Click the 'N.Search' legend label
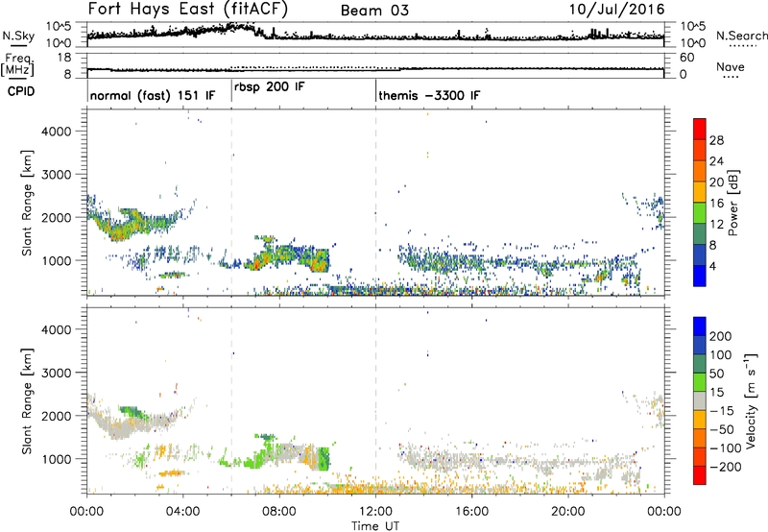 tap(742, 36)
